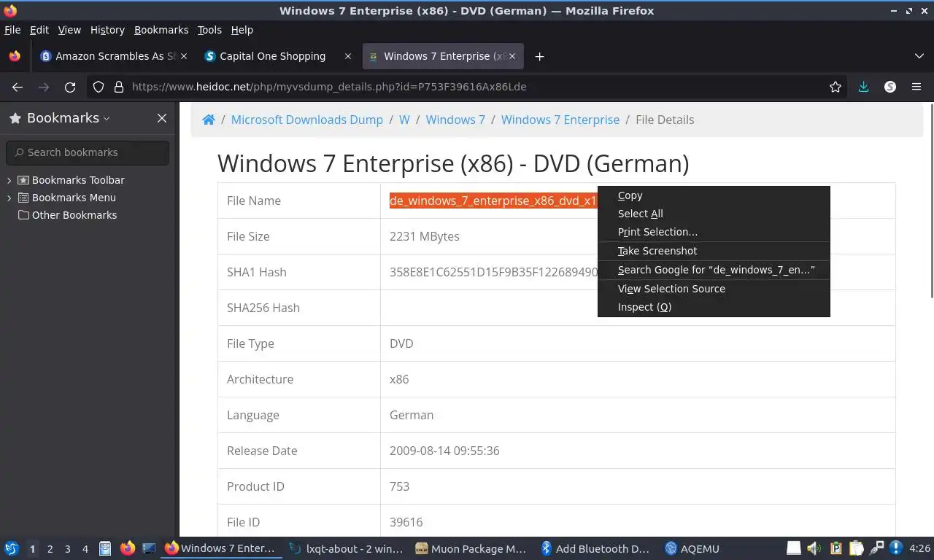Close the Bookmarks sidebar
Image resolution: width=934 pixels, height=560 pixels.
pyautogui.click(x=162, y=118)
